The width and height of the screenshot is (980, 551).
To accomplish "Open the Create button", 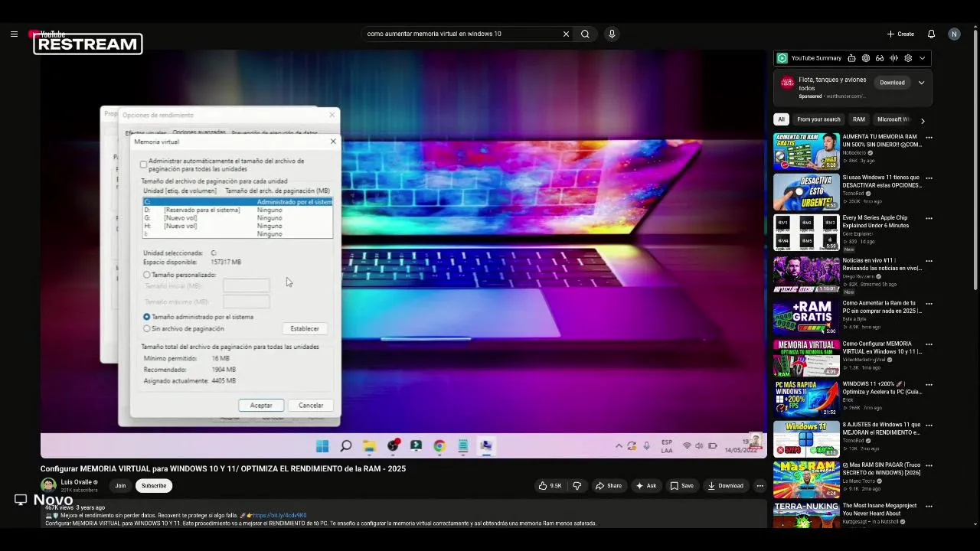I will [x=900, y=34].
